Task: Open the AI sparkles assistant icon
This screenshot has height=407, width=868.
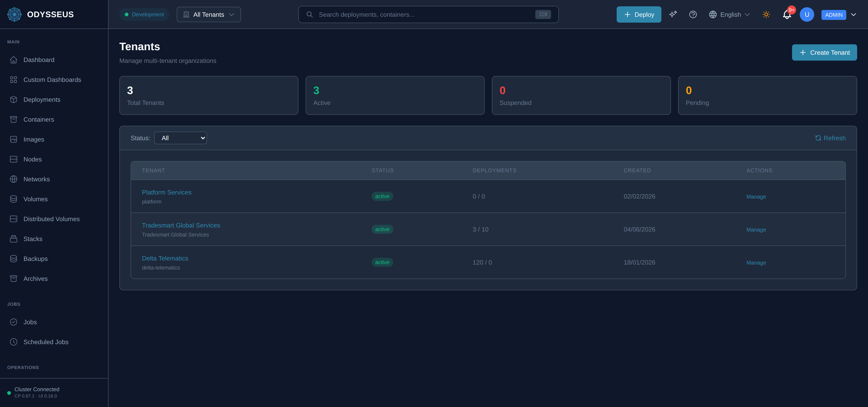Action: pos(673,14)
